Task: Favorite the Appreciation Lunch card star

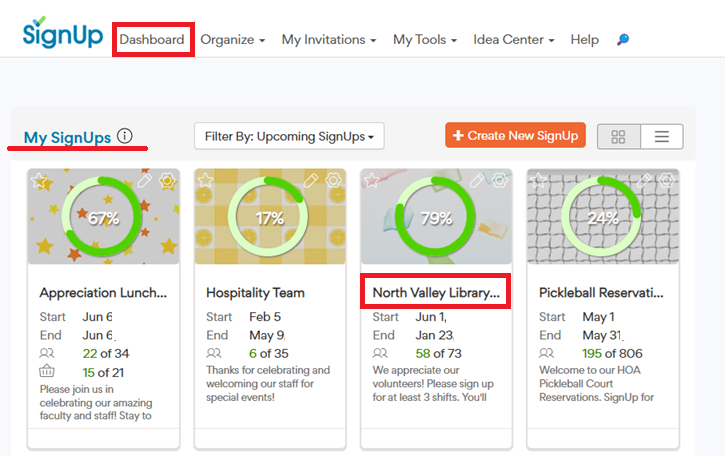Action: pos(39,180)
